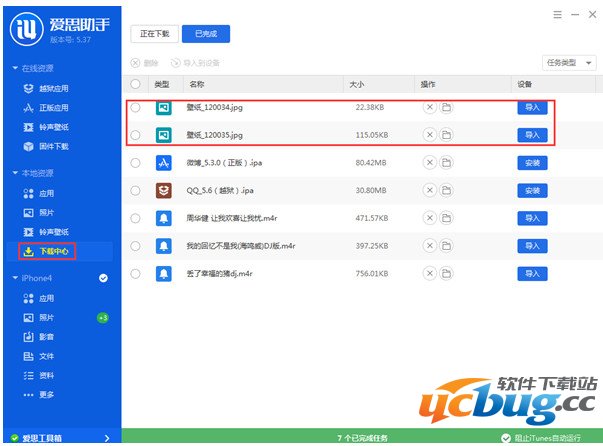Open iPhone4 应用 section

pos(39,298)
